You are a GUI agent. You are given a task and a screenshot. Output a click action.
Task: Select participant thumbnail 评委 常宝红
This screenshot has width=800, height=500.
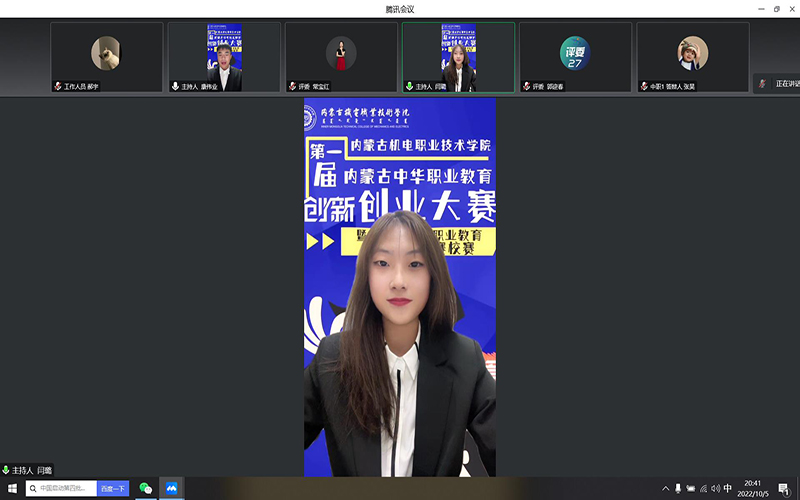click(x=341, y=58)
